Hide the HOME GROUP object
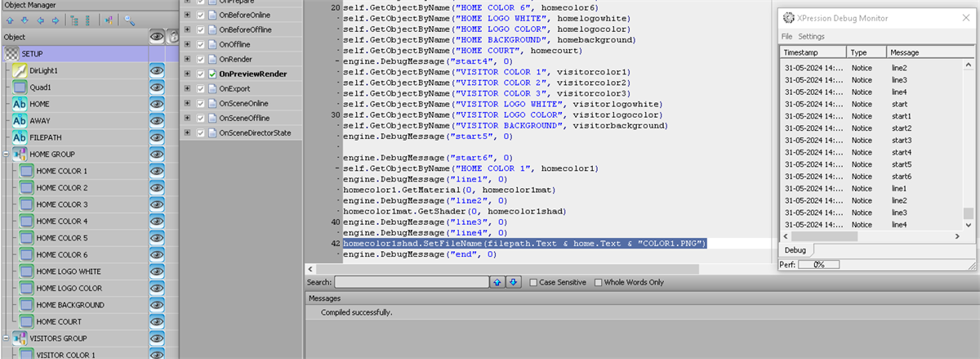 click(157, 154)
